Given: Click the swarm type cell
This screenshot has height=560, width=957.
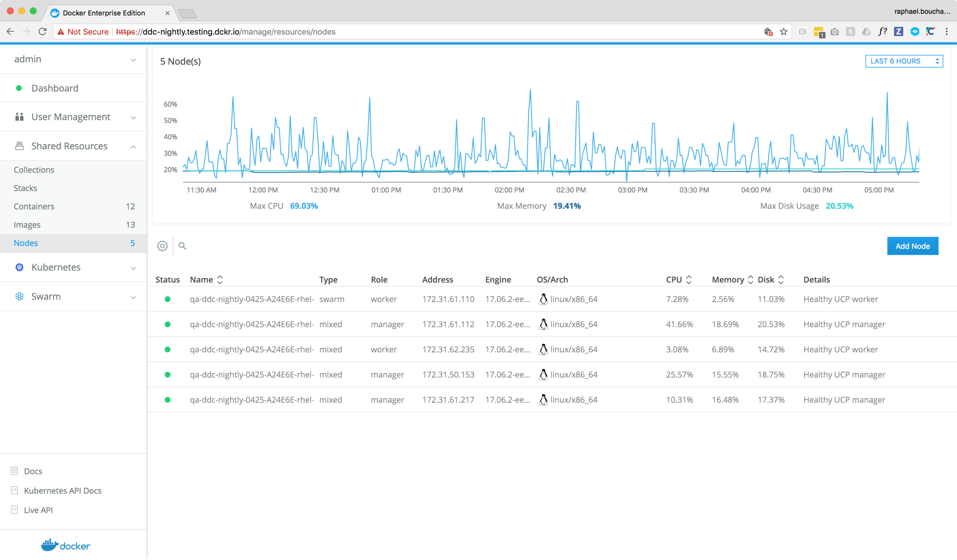Looking at the screenshot, I should pos(332,299).
